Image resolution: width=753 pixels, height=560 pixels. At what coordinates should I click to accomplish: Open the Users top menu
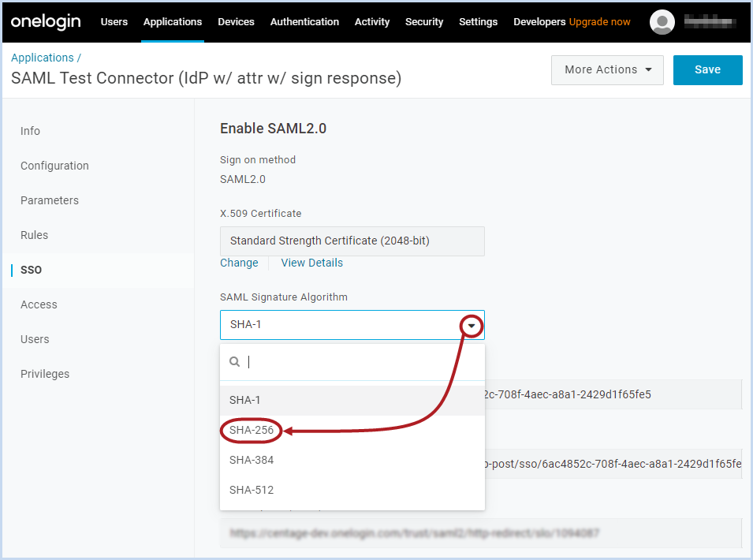[x=114, y=22]
